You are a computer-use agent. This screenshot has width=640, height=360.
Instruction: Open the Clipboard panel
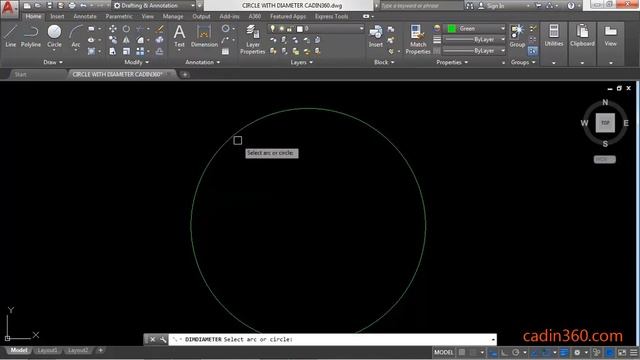click(582, 36)
